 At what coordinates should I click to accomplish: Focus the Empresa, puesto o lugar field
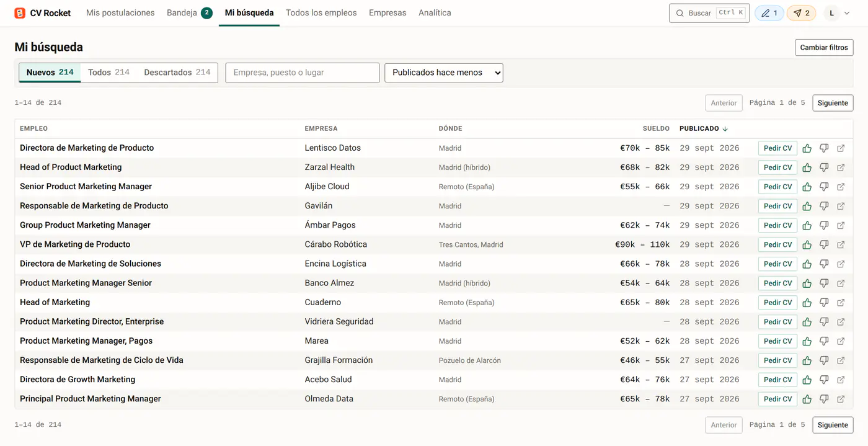[x=303, y=73]
